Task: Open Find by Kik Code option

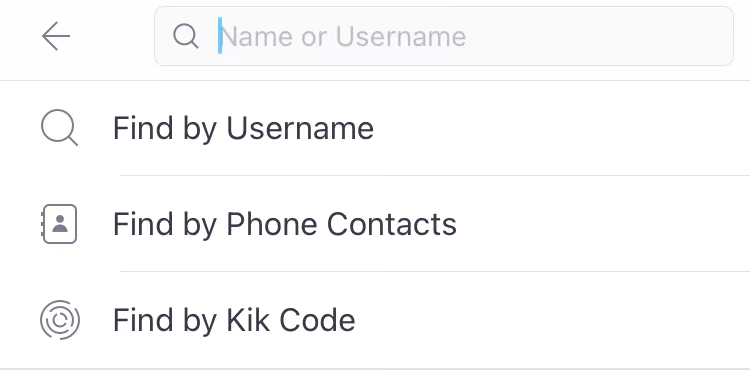Action: click(375, 320)
